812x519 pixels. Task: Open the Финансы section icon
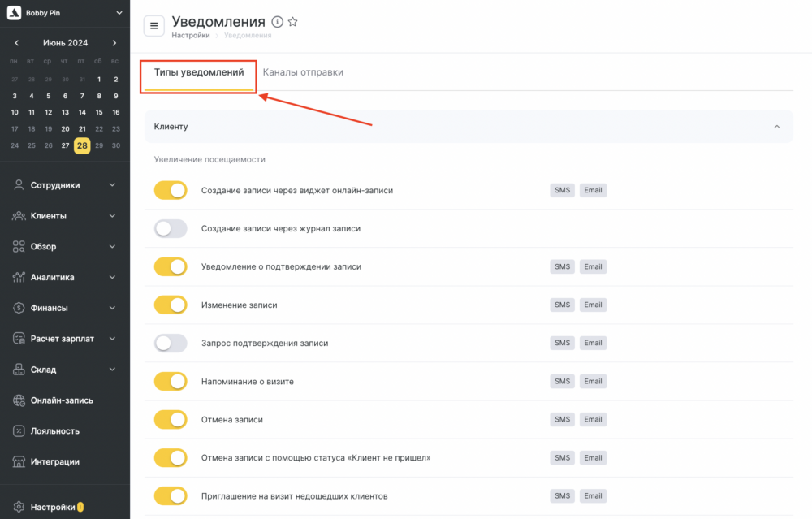click(x=19, y=308)
